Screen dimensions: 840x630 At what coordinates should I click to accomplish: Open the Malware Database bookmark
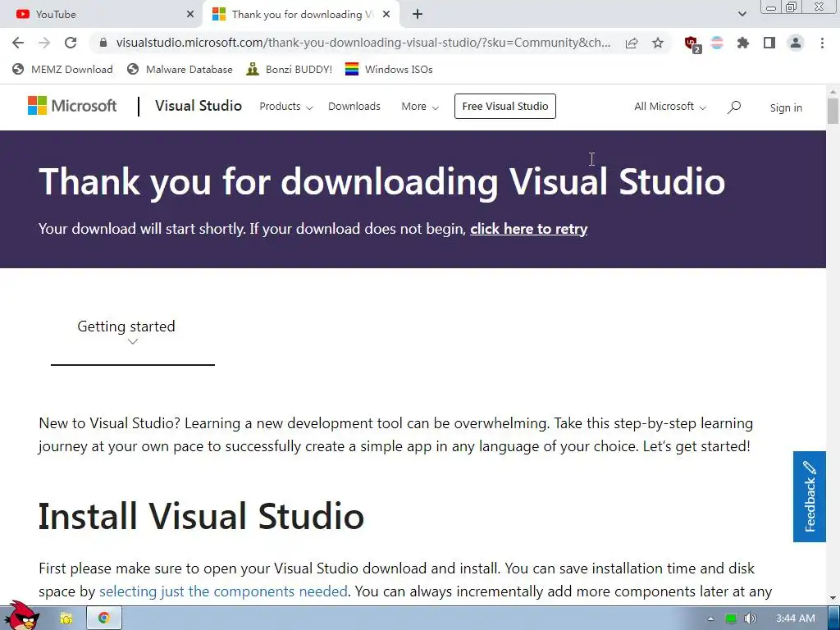tap(180, 69)
